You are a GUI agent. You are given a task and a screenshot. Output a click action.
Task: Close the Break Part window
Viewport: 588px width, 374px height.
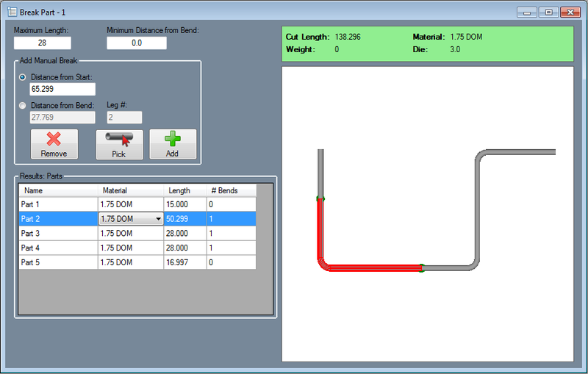click(570, 12)
